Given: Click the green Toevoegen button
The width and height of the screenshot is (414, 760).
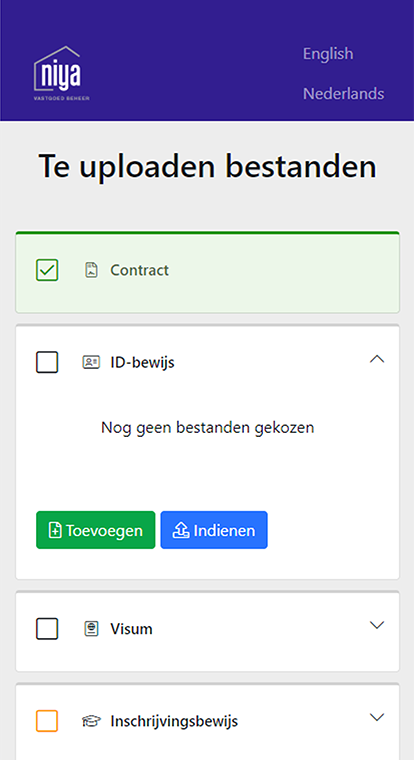Looking at the screenshot, I should point(96,530).
